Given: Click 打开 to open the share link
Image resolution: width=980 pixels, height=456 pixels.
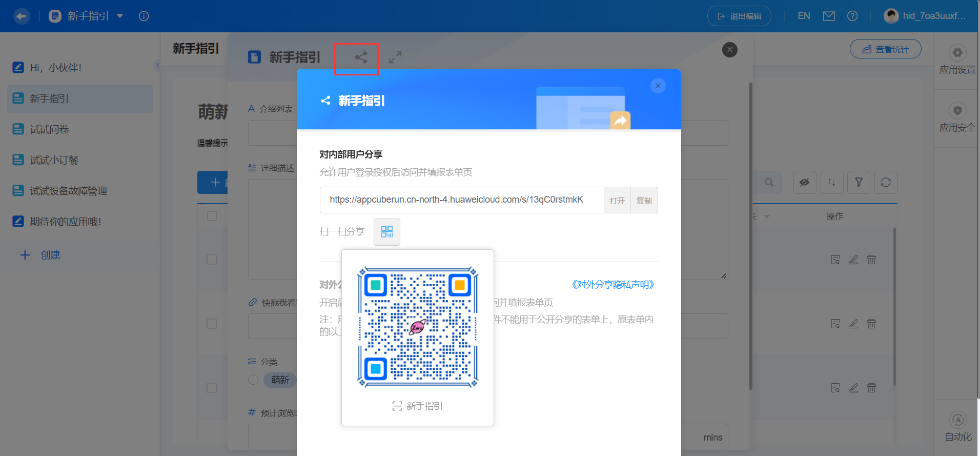Looking at the screenshot, I should 617,201.
